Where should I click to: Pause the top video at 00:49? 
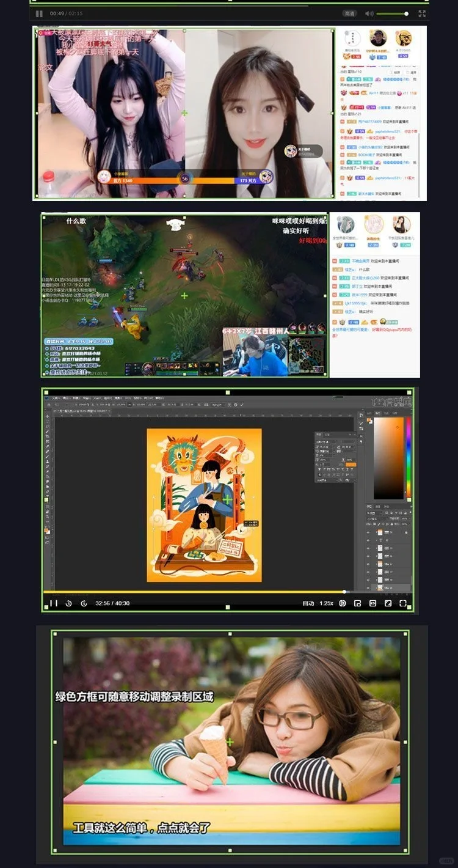pos(39,13)
